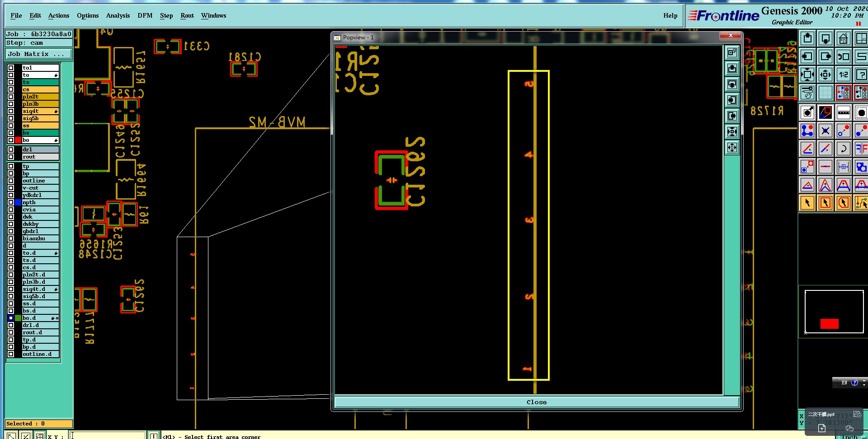
Task: Open the File menu
Action: tap(16, 15)
